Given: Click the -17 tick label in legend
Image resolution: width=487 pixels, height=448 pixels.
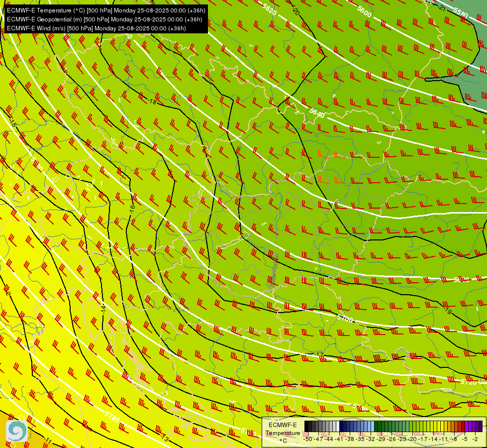Looking at the screenshot, I should [x=424, y=439].
